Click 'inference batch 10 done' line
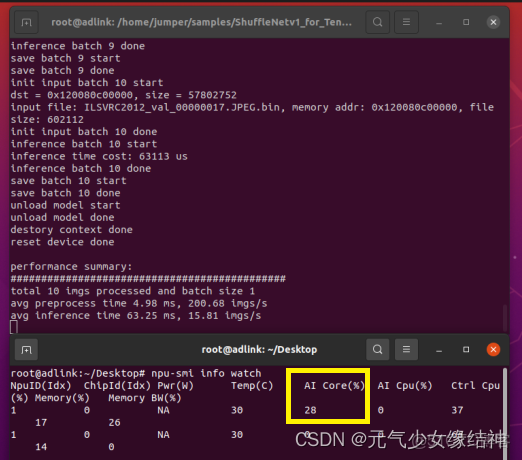This screenshot has height=460, width=522. coord(81,169)
